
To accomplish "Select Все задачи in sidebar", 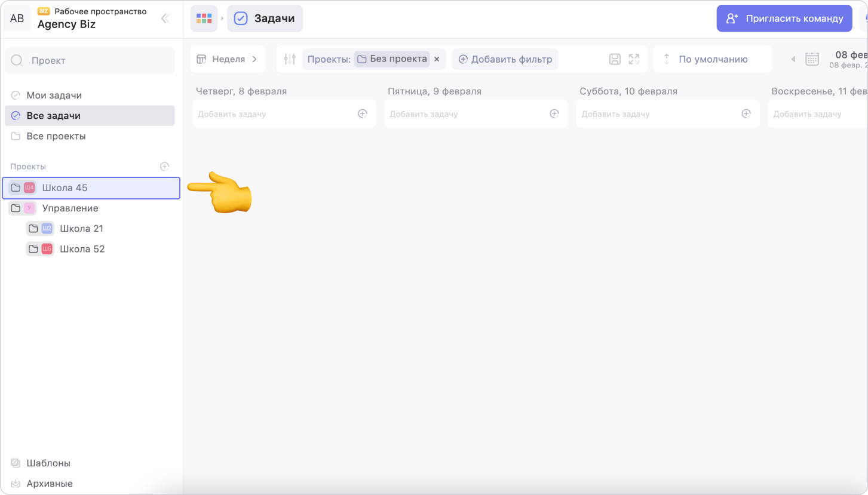I will [x=90, y=116].
